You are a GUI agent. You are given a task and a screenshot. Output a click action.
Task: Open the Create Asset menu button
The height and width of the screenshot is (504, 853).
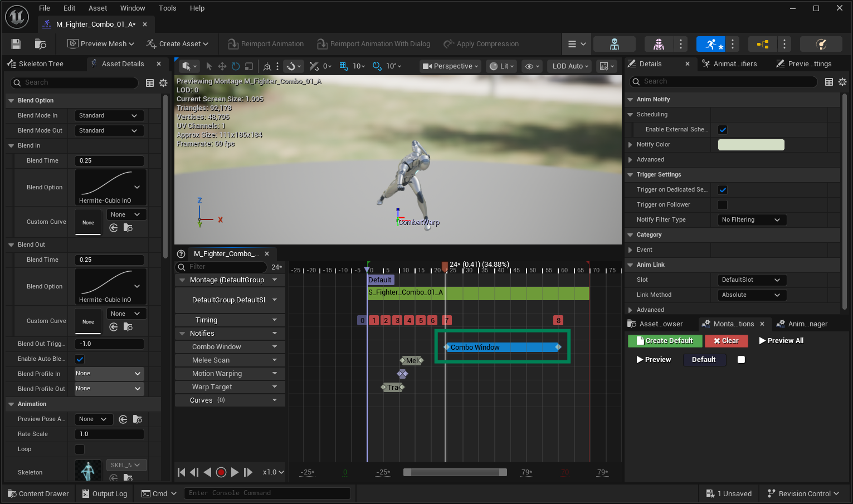click(x=177, y=44)
